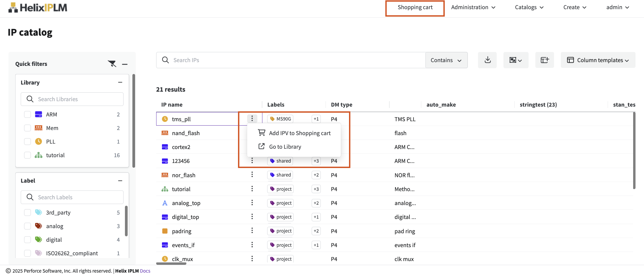Open the Contains search mode dropdown
Image resolution: width=644 pixels, height=276 pixels.
(x=446, y=60)
